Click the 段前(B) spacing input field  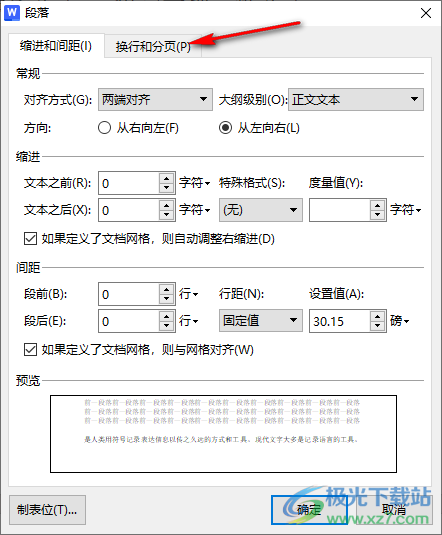(x=129, y=294)
